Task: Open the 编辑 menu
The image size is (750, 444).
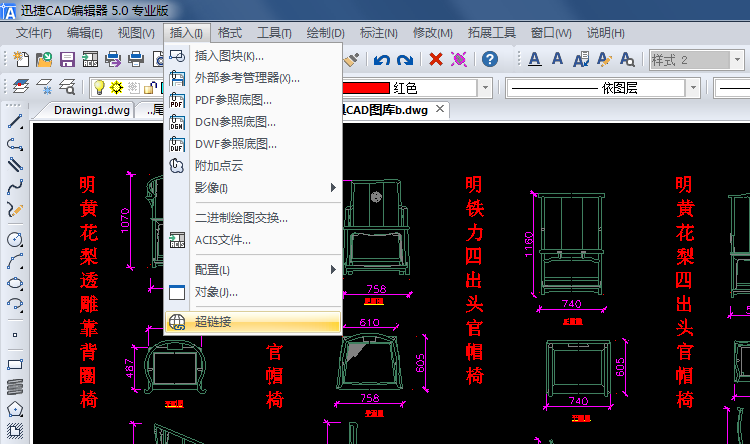Action: 85,33
